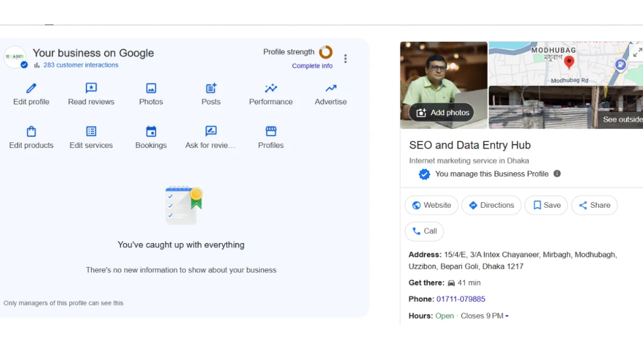Expand the map with the fullscreen icon
The width and height of the screenshot is (643, 364).
[x=637, y=53]
